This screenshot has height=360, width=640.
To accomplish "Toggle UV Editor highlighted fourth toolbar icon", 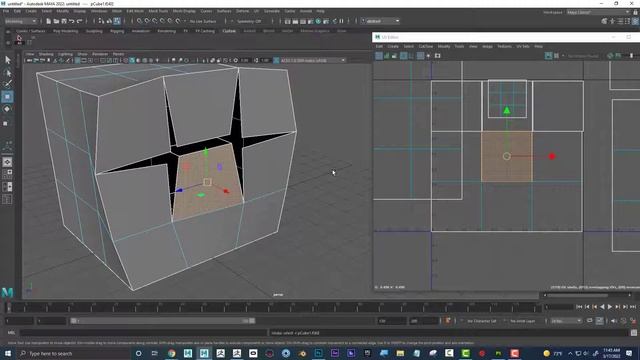I will [x=403, y=56].
